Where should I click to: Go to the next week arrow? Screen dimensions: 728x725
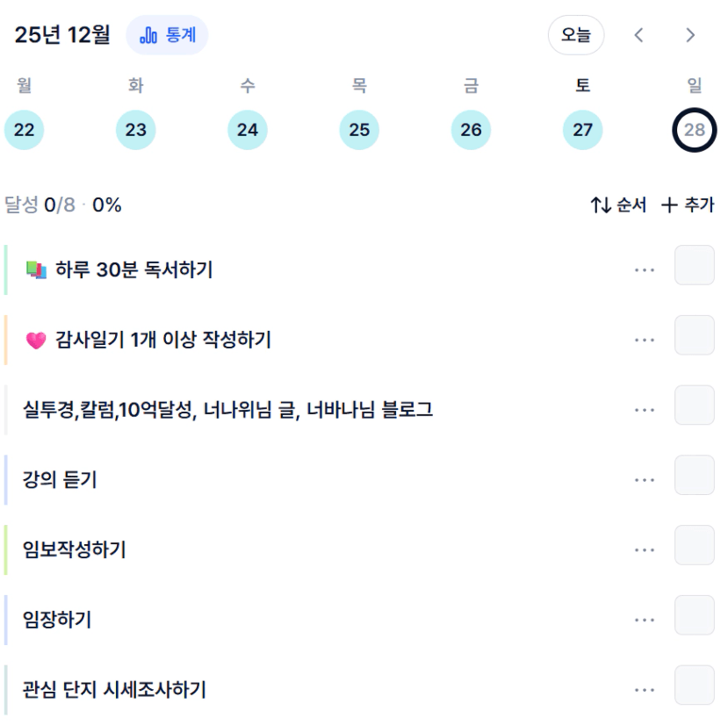pyautogui.click(x=690, y=35)
